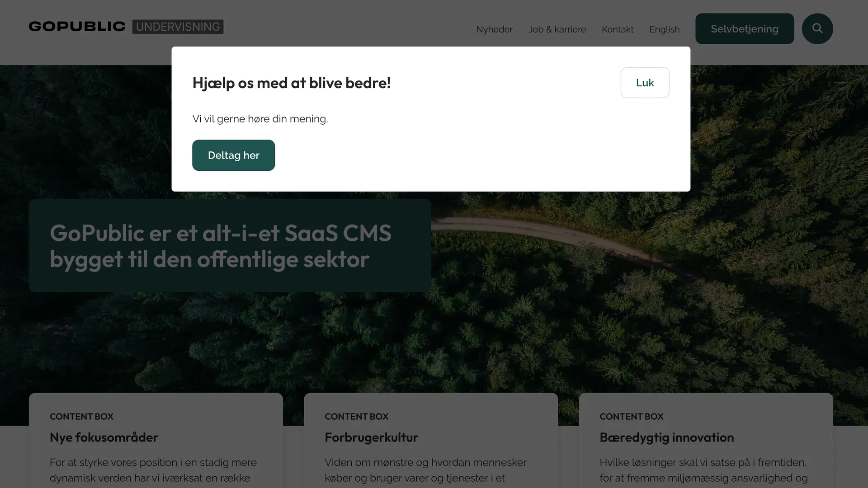Open the Forbrugerkultur content box title
The width and height of the screenshot is (868, 488).
[371, 437]
